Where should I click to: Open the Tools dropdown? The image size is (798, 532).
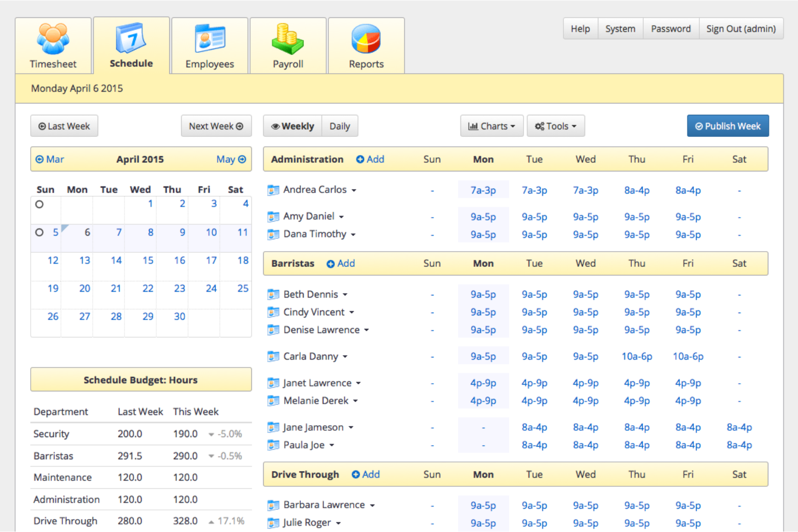pyautogui.click(x=555, y=126)
